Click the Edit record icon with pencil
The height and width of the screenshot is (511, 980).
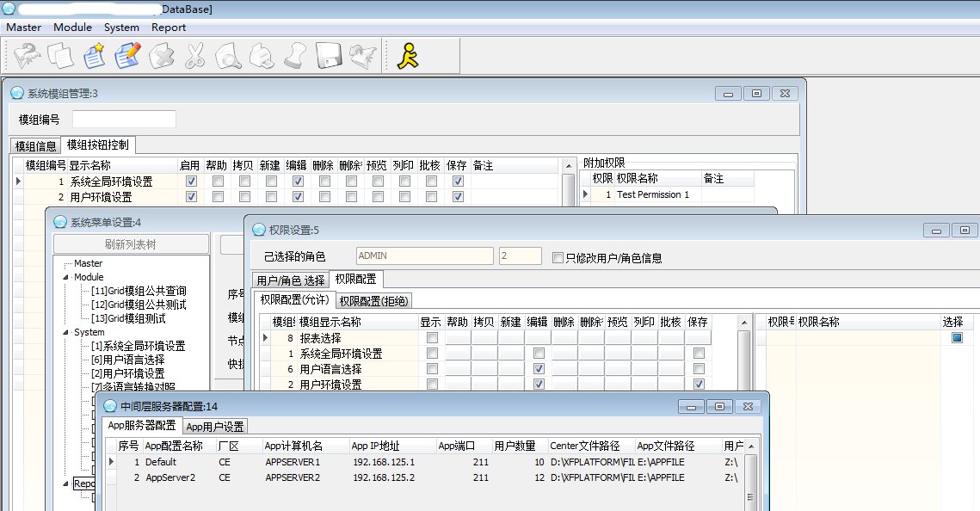point(127,56)
